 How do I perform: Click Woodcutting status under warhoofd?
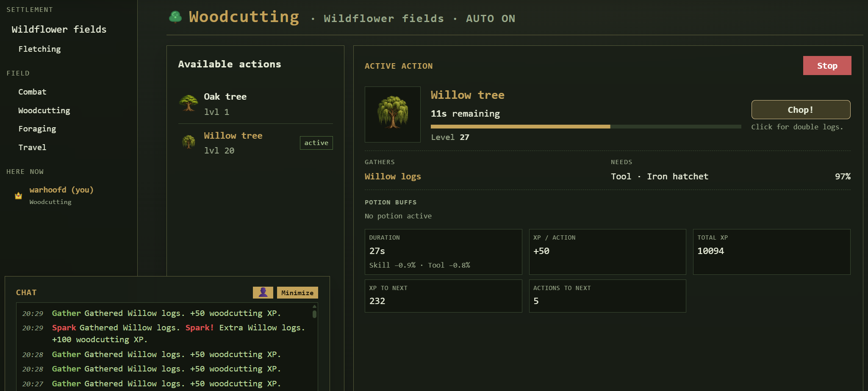click(50, 202)
